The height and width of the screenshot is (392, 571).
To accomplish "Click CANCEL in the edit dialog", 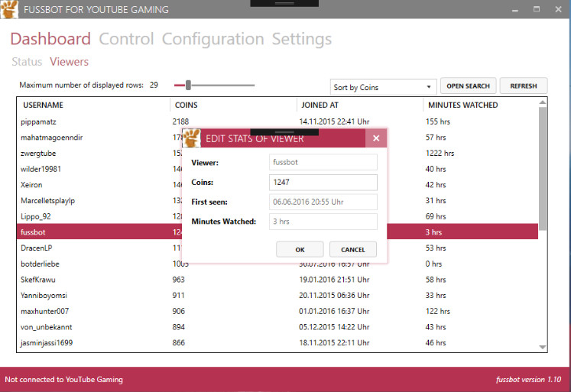I will click(353, 249).
